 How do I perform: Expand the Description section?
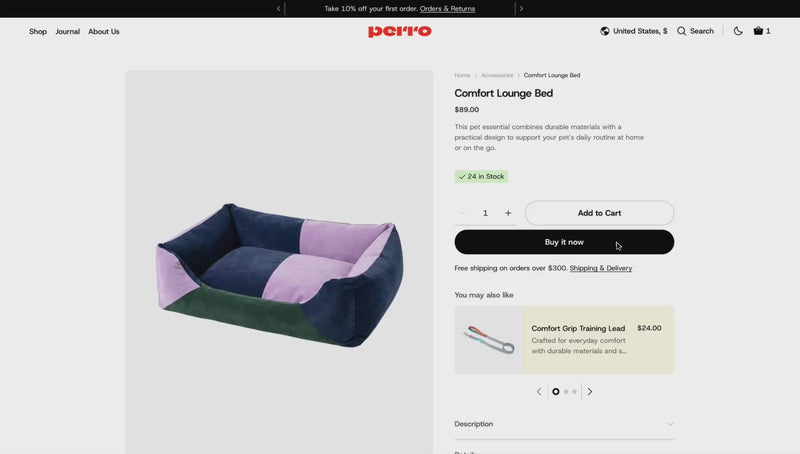564,424
